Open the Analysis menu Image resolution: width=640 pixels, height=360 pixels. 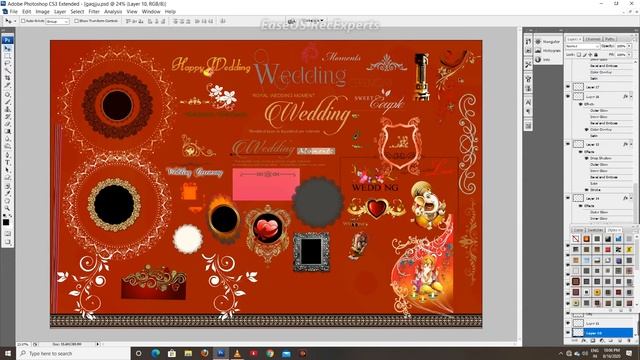[113, 11]
